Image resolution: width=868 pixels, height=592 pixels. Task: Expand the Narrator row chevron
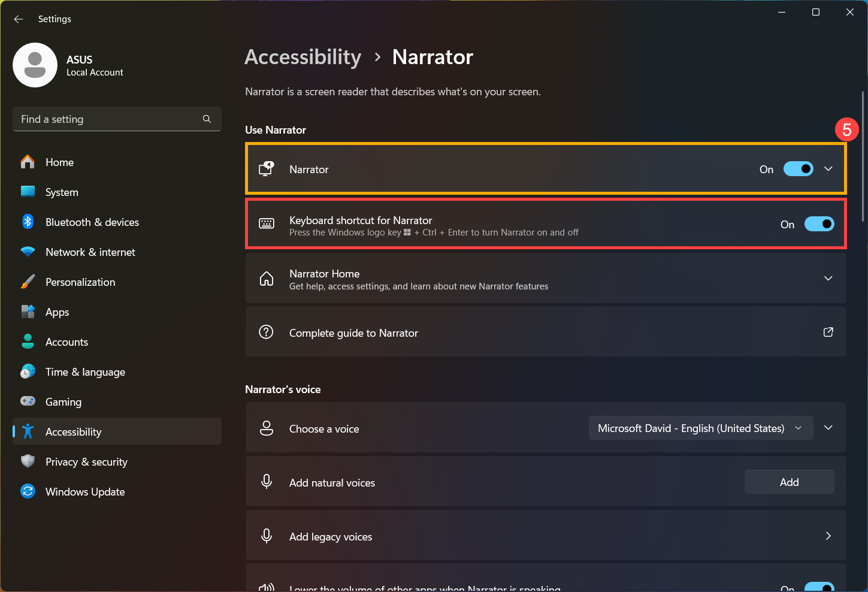(828, 169)
